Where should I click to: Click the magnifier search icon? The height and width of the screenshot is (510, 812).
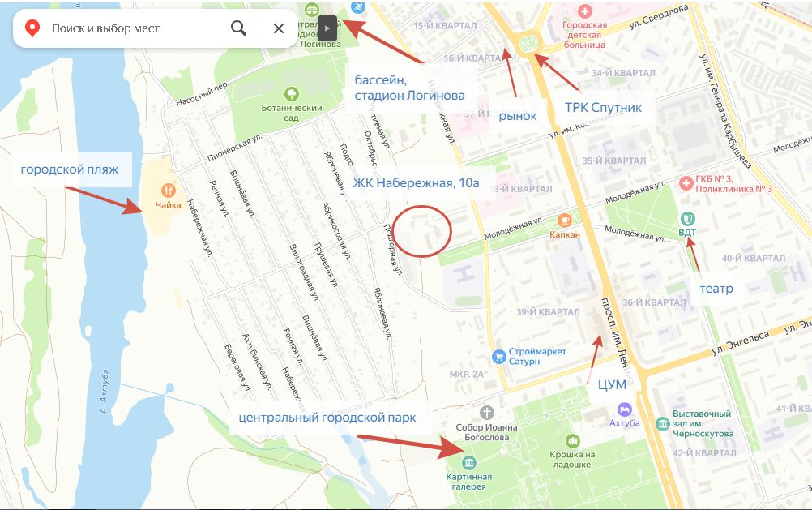(x=238, y=28)
